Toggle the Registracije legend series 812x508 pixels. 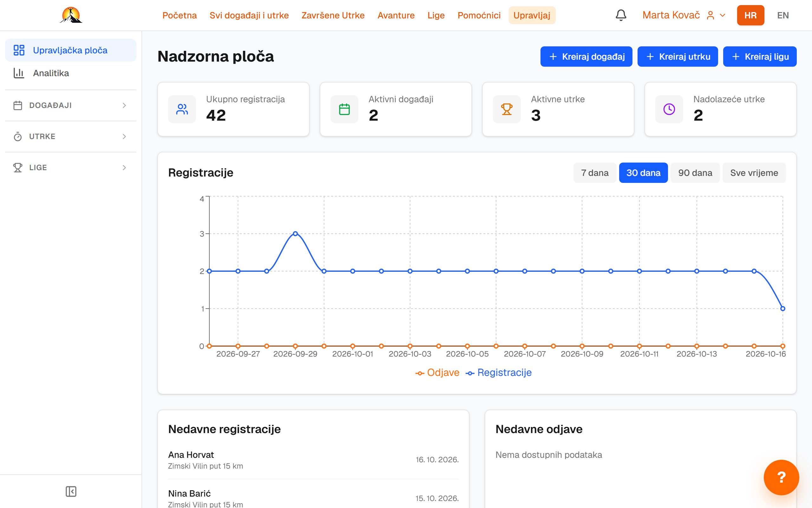point(499,373)
